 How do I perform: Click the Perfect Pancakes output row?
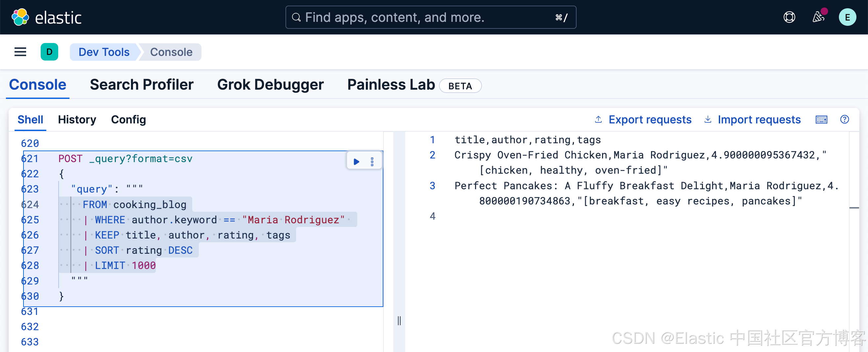(646, 193)
